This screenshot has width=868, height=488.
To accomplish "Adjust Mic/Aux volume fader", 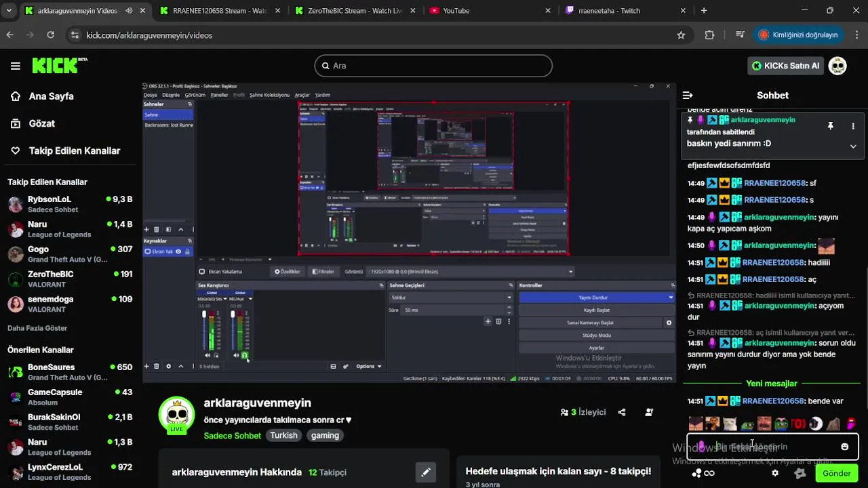I will 233,314.
